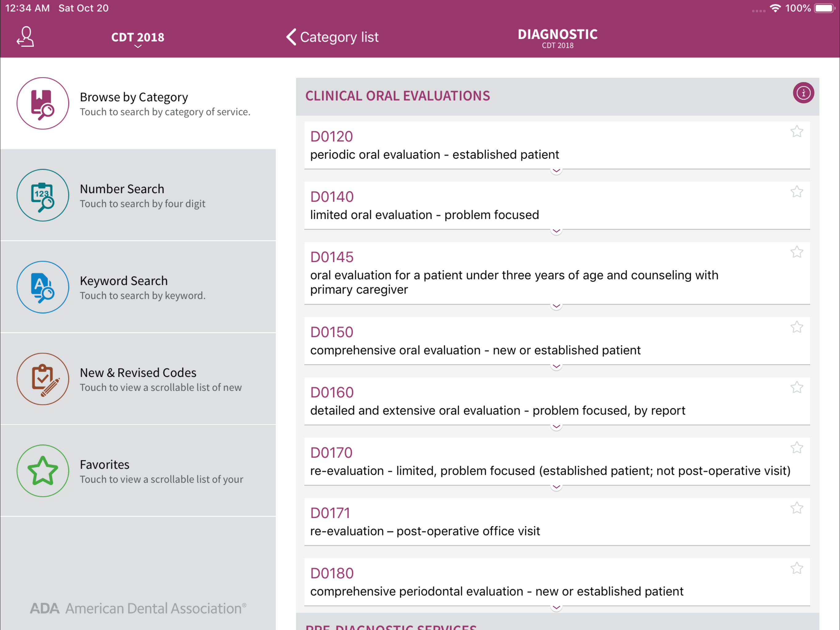Select D0150 comprehensive oral evaluation
Image resolution: width=840 pixels, height=630 pixels.
[557, 341]
